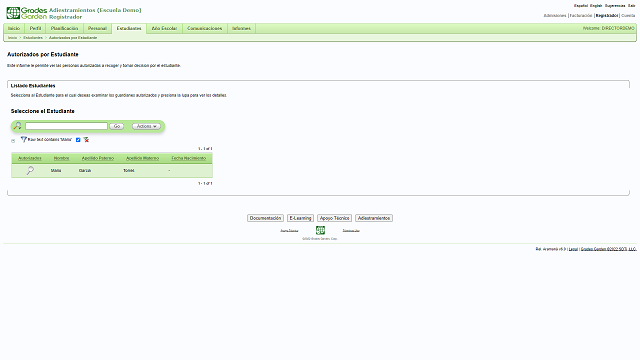The image size is (640, 360).
Task: Sort by Nombre column header
Action: click(x=62, y=158)
